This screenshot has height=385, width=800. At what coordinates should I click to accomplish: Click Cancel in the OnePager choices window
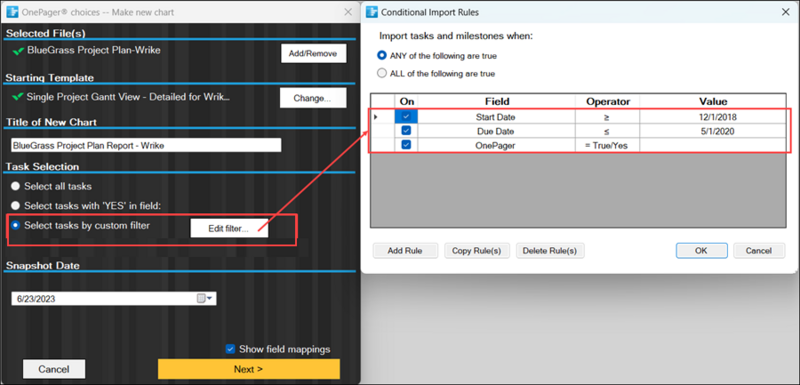coord(54,369)
